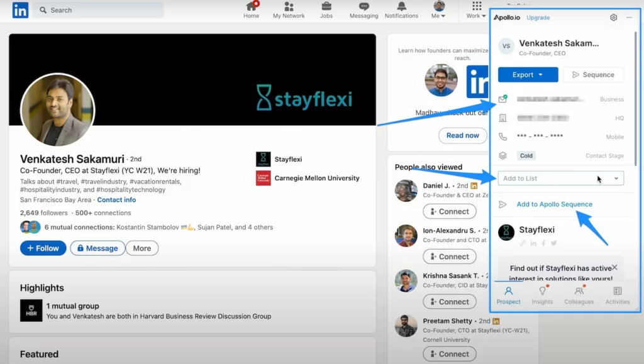Open Stayflexi Facebook icon in Apollo panel

pos(543,243)
